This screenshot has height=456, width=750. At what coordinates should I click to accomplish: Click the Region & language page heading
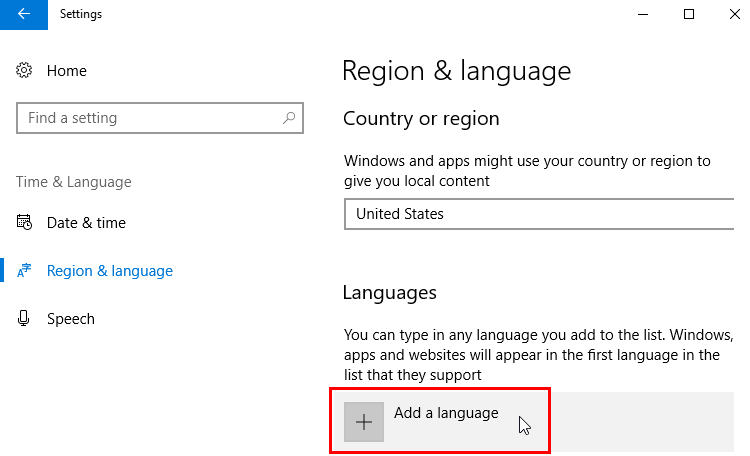[456, 72]
